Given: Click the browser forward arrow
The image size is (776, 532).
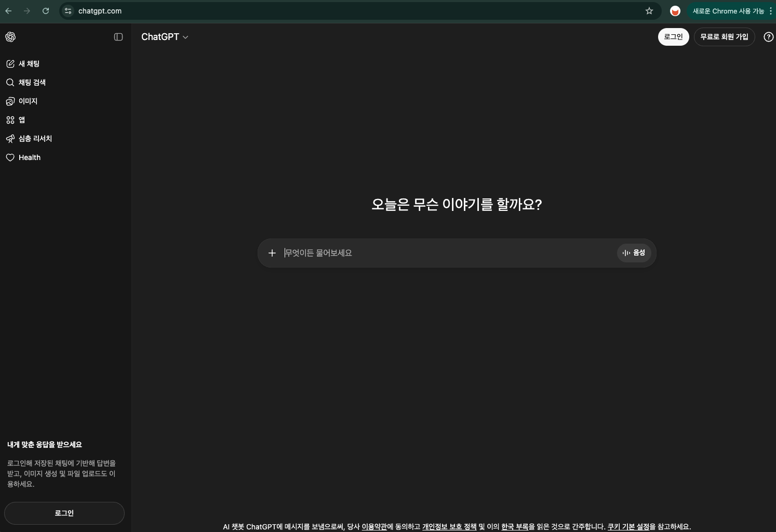Looking at the screenshot, I should pos(27,11).
